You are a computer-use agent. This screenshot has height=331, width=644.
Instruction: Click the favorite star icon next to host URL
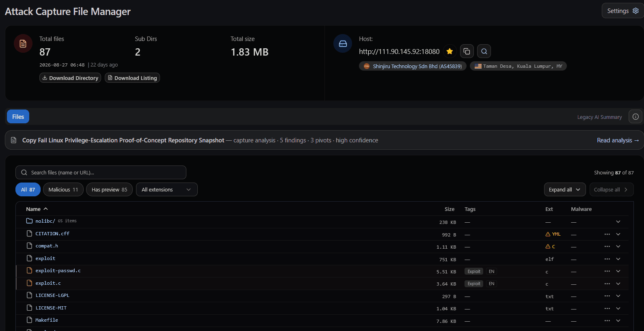point(450,51)
